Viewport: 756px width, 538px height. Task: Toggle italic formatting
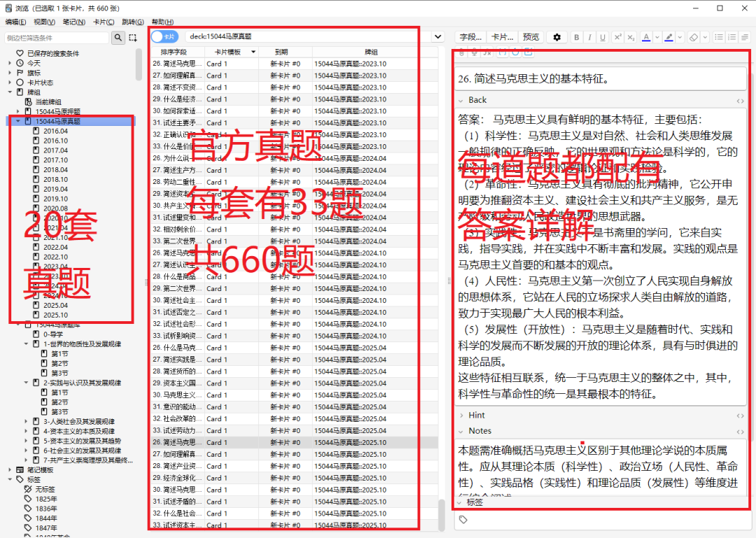589,37
